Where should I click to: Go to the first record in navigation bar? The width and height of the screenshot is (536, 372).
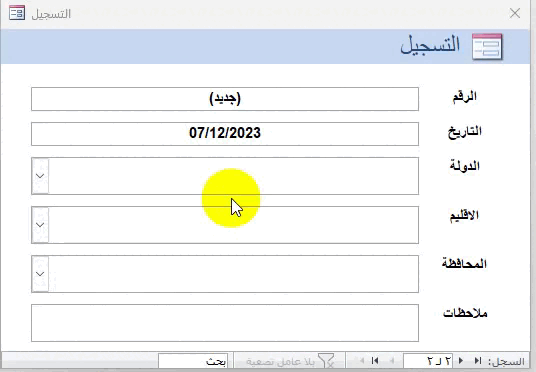coord(478,360)
